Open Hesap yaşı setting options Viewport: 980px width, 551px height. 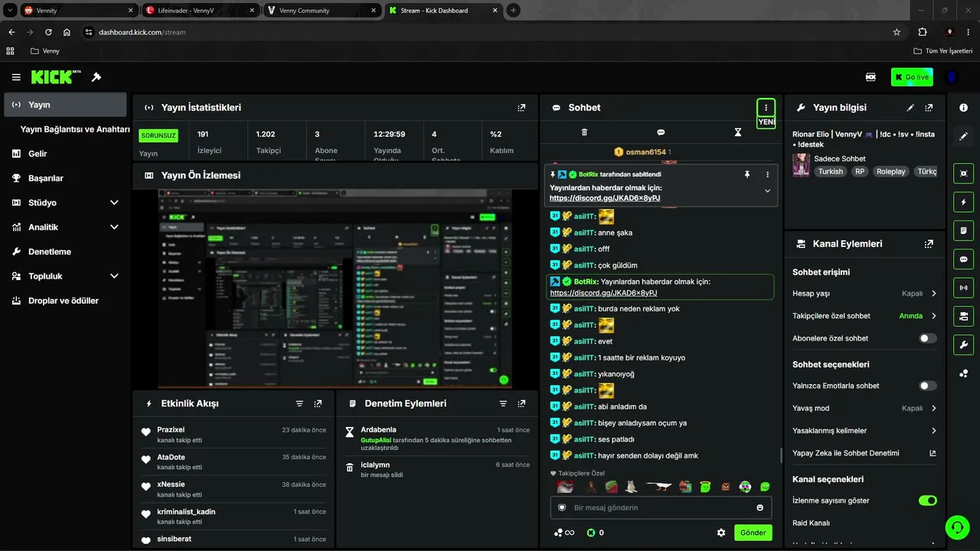click(864, 293)
